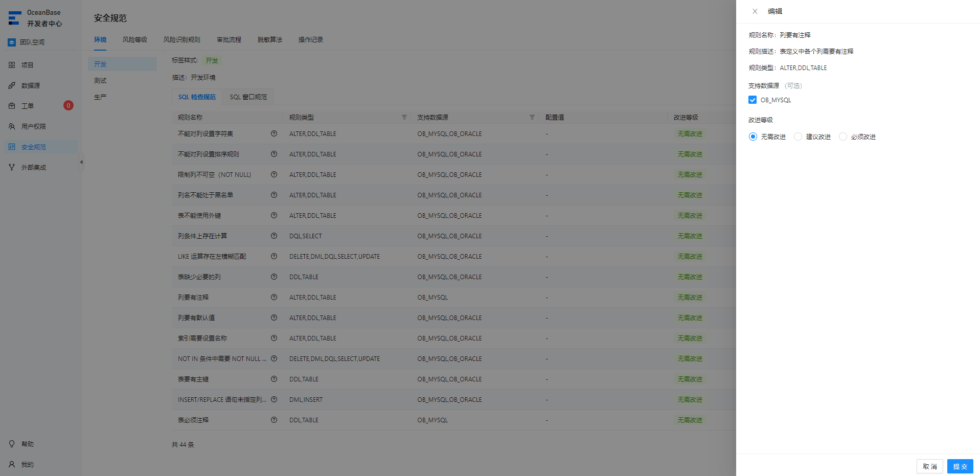
Task: Select the 必须改进 radio option
Action: click(843, 137)
